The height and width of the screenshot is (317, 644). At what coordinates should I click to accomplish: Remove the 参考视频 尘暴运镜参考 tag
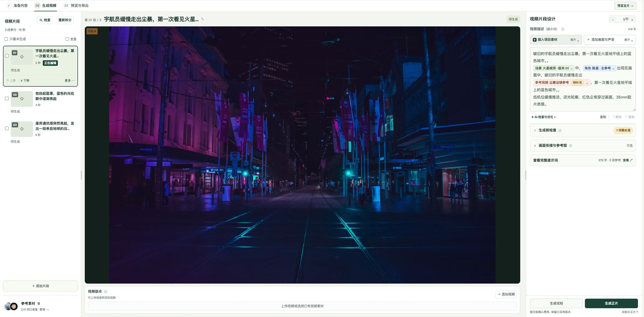587,83
